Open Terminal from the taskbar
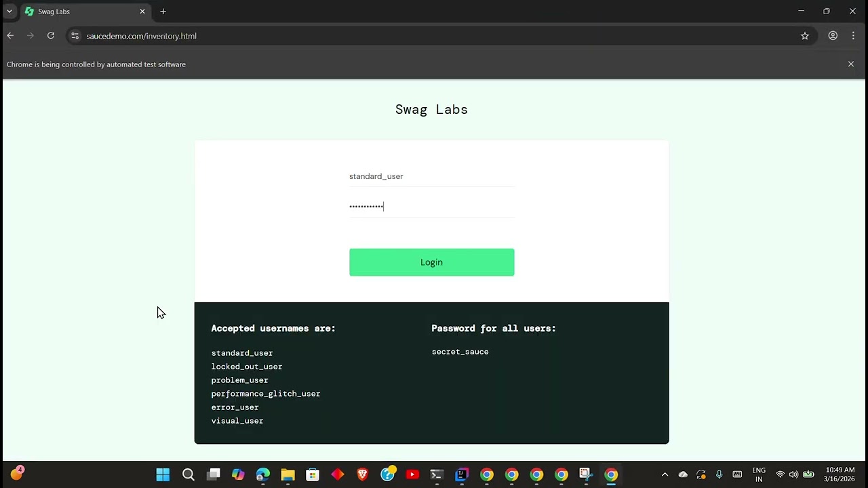Image resolution: width=868 pixels, height=488 pixels. point(437,474)
